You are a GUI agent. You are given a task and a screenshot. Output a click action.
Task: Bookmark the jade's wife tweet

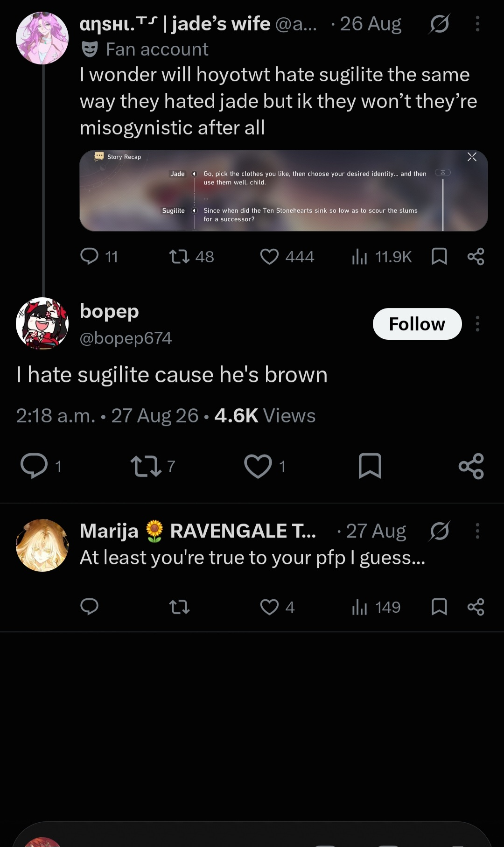coord(439,256)
